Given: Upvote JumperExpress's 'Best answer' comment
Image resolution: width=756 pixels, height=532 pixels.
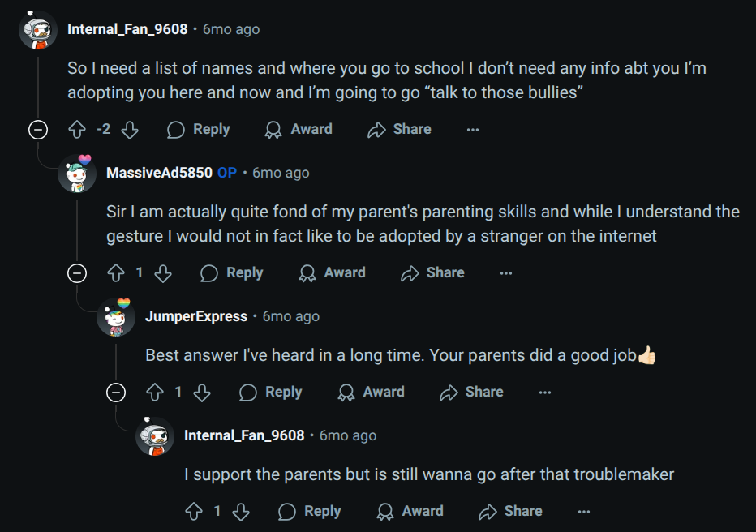Looking at the screenshot, I should (x=155, y=393).
